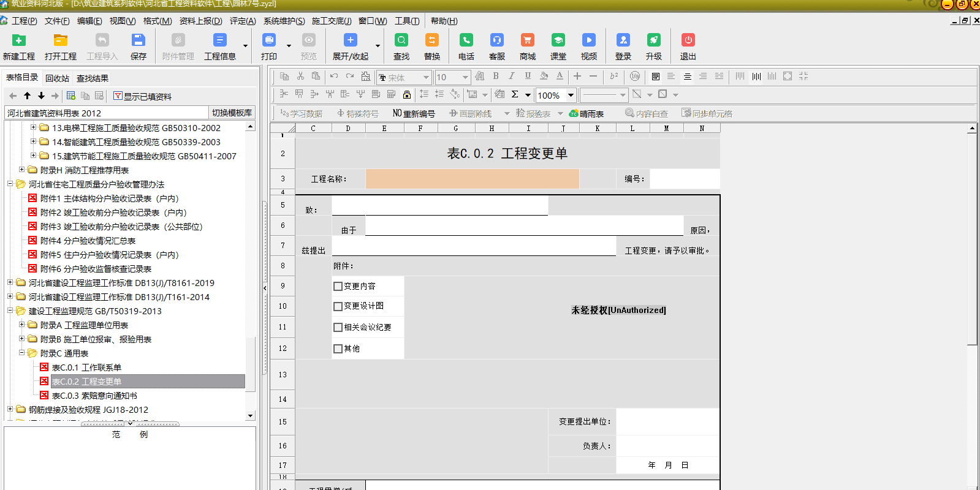
Task: Open the 商城 store icon
Action: click(527, 40)
